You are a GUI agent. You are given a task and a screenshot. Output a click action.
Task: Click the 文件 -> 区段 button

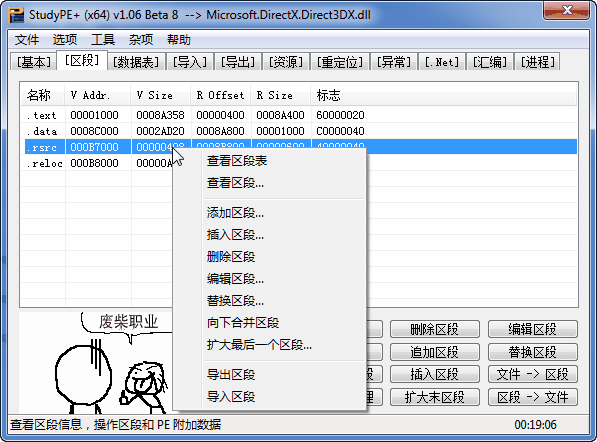click(x=533, y=375)
